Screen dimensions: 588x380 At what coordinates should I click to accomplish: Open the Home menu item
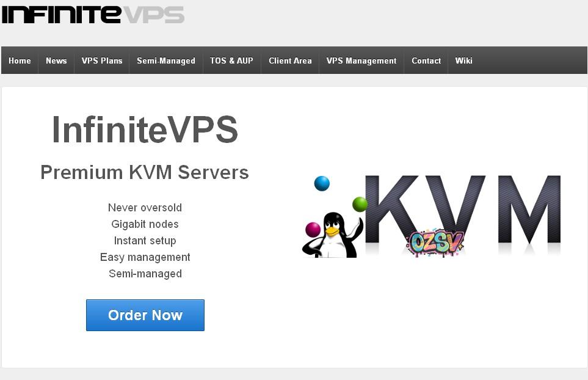coord(20,60)
